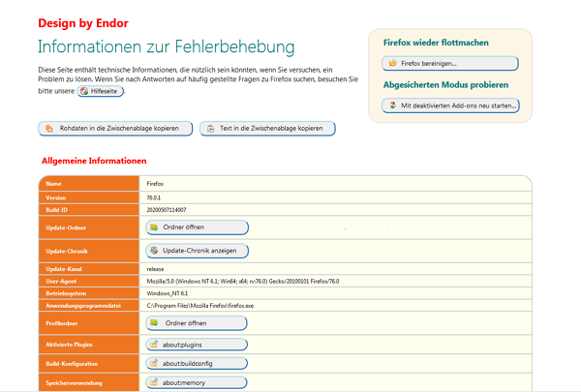This screenshot has width=581, height=392.
Task: Open about:buildconfig button
Action: tap(197, 364)
